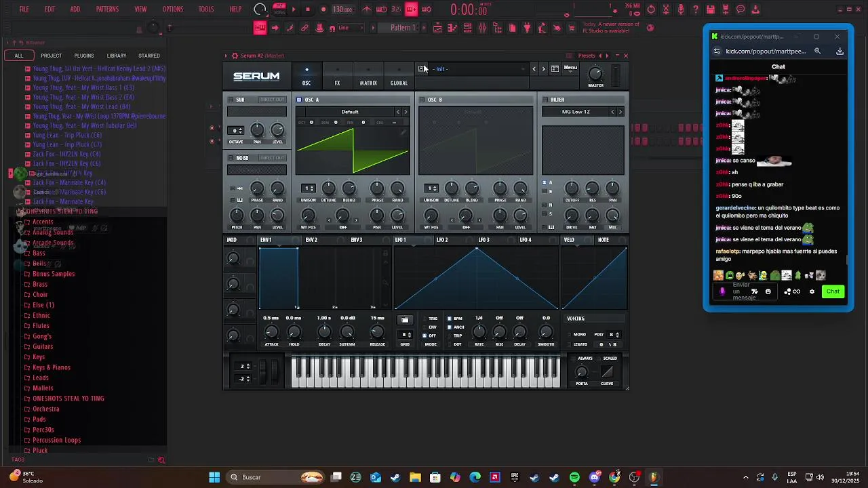Click the record button in transport
This screenshot has height=488, width=868.
(323, 9)
